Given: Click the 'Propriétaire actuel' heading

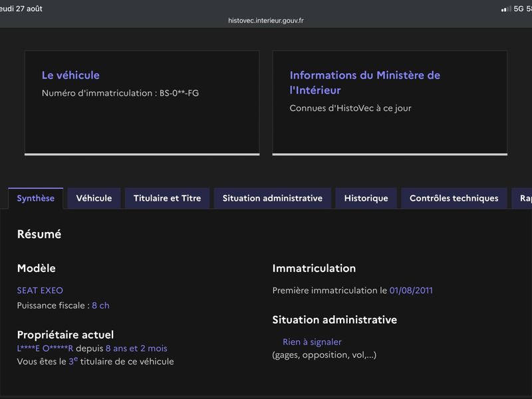Looking at the screenshot, I should coord(65,335).
